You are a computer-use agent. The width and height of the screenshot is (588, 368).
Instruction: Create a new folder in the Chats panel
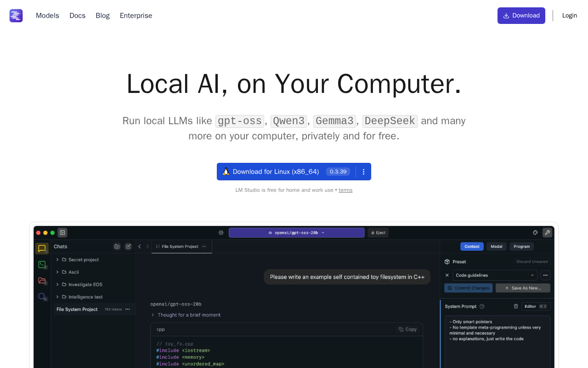tap(117, 247)
